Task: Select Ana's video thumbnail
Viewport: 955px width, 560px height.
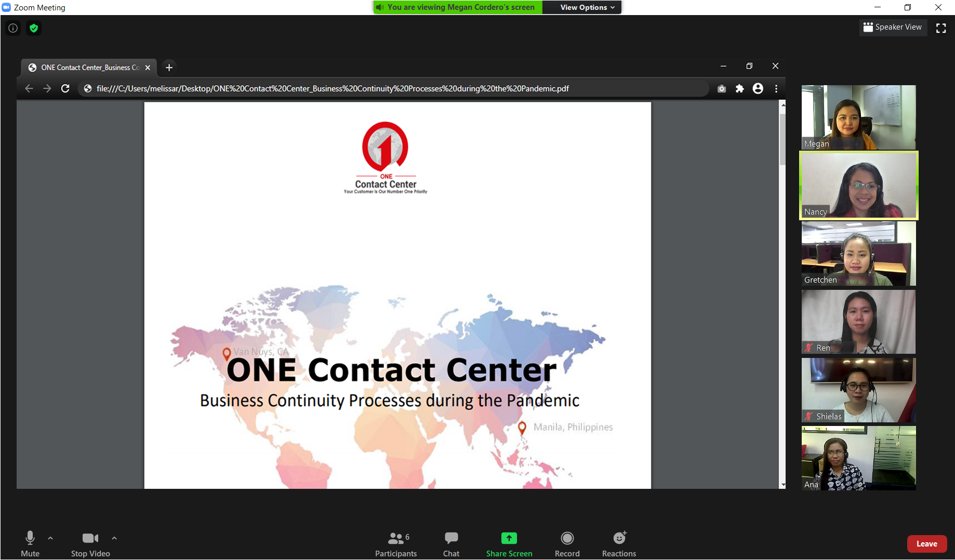Action: click(x=858, y=458)
